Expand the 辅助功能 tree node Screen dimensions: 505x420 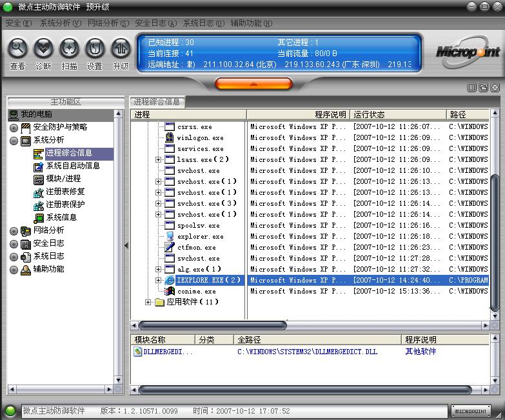pos(14,270)
